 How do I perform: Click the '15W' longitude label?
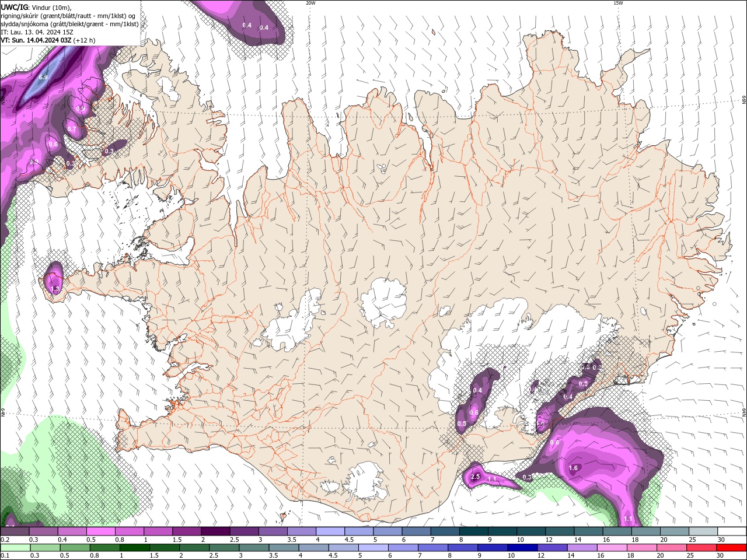tap(618, 3)
